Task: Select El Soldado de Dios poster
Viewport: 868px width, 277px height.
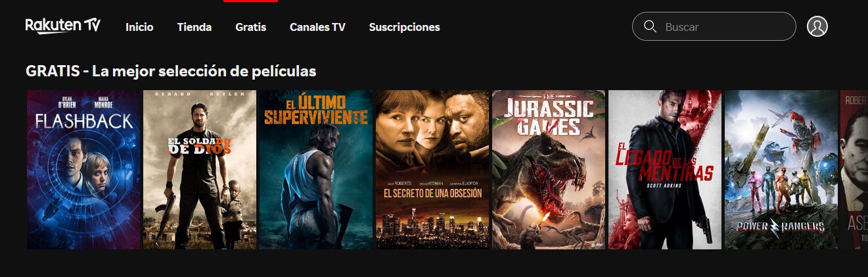Action: [x=200, y=170]
